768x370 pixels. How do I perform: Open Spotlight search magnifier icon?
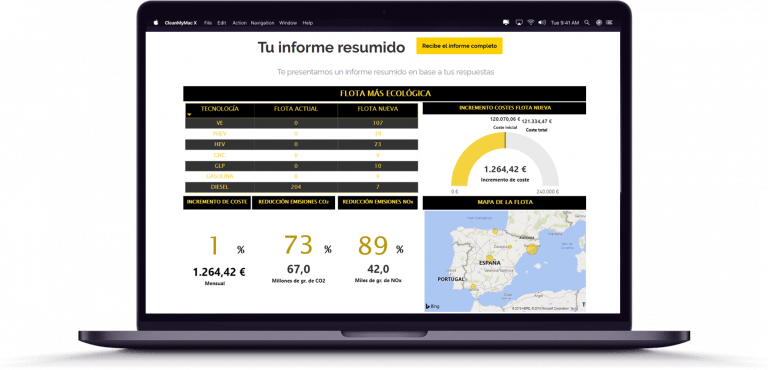(587, 23)
